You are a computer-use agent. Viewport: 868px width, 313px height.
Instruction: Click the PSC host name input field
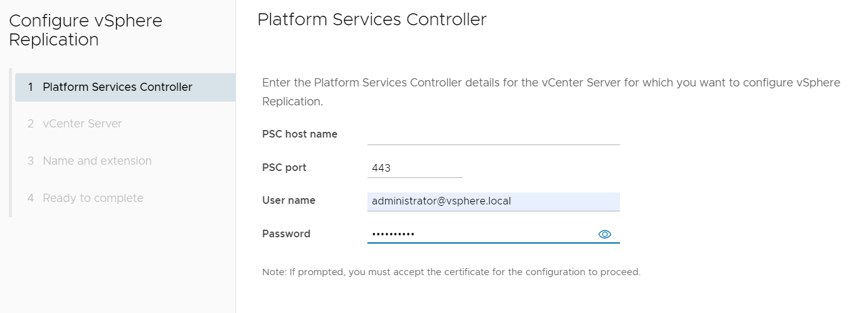(x=493, y=134)
